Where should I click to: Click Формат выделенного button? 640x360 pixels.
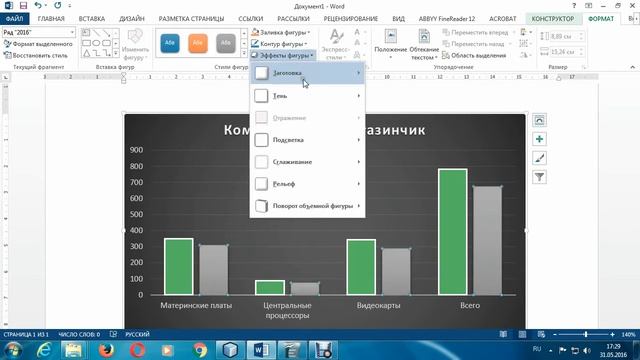coord(38,44)
